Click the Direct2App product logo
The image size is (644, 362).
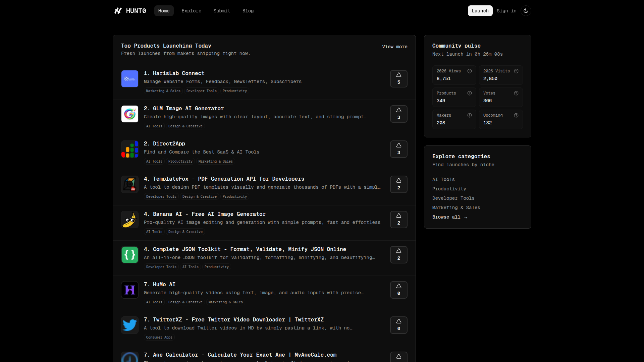pyautogui.click(x=130, y=149)
